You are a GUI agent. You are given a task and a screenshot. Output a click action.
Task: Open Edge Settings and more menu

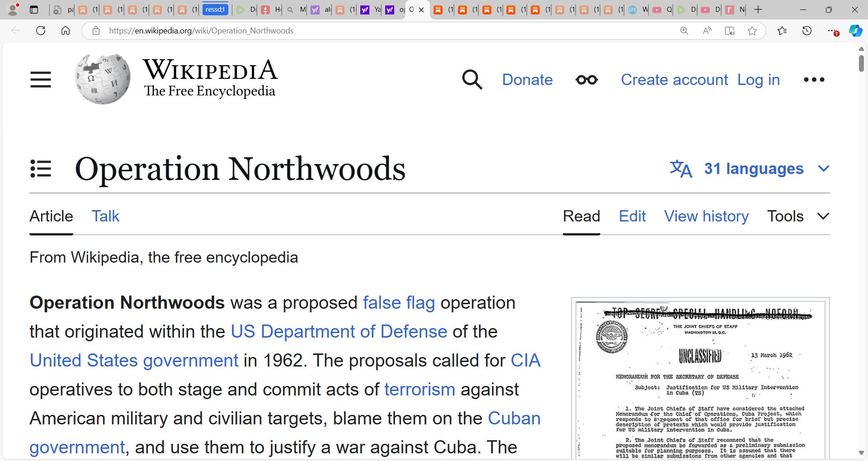pyautogui.click(x=833, y=31)
